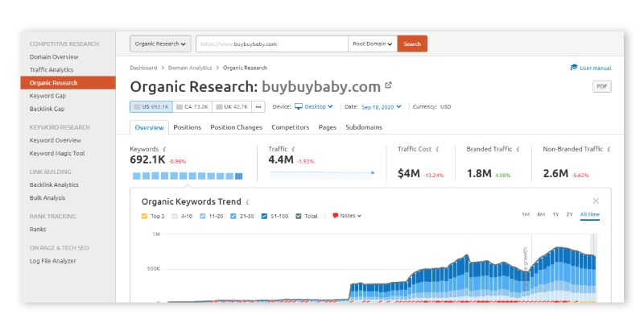Screen dimensions: 644x323
Task: Switch to the Positions tab
Action: tap(188, 127)
